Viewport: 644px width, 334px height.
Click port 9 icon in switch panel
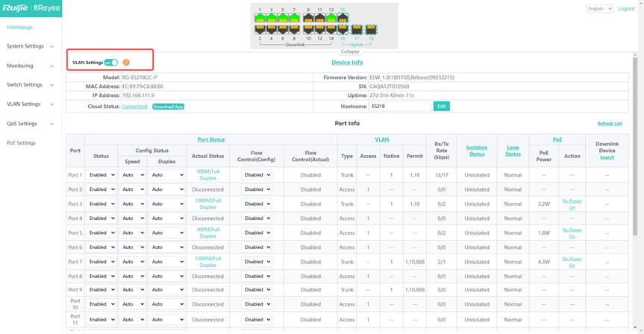pos(308,18)
